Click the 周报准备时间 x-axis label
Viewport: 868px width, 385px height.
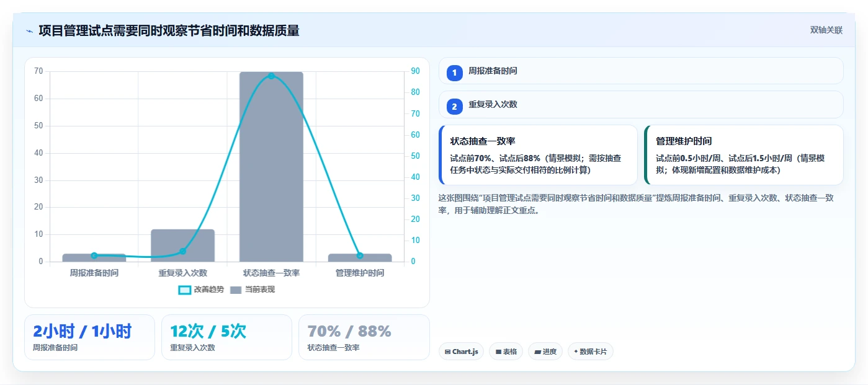94,273
